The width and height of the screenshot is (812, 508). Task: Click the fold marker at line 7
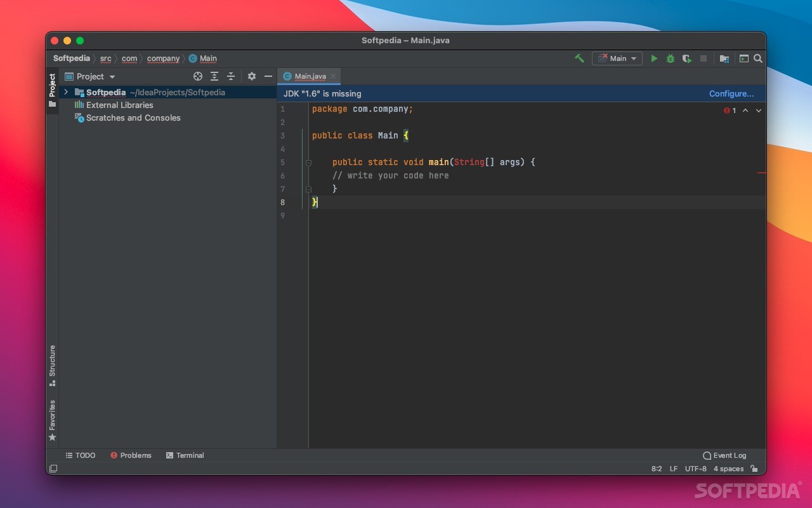pyautogui.click(x=308, y=189)
